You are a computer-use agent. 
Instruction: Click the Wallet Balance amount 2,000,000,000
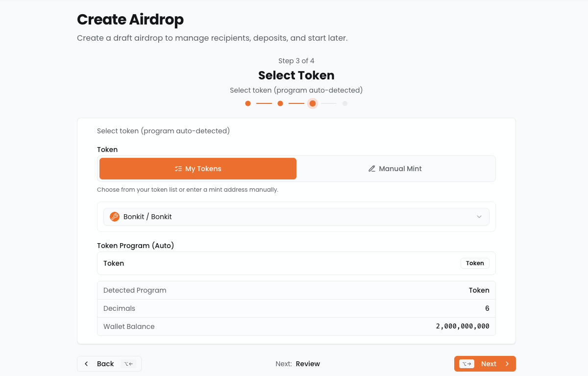pyautogui.click(x=462, y=326)
